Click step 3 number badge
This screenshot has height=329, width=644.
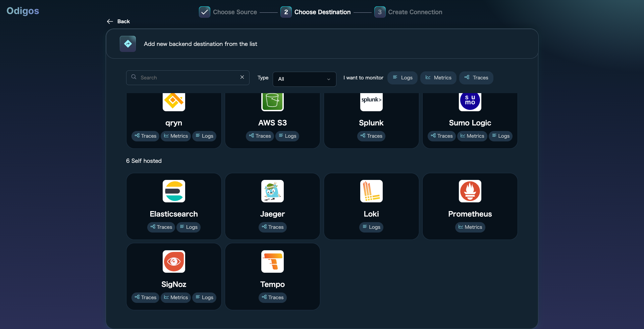(x=380, y=12)
